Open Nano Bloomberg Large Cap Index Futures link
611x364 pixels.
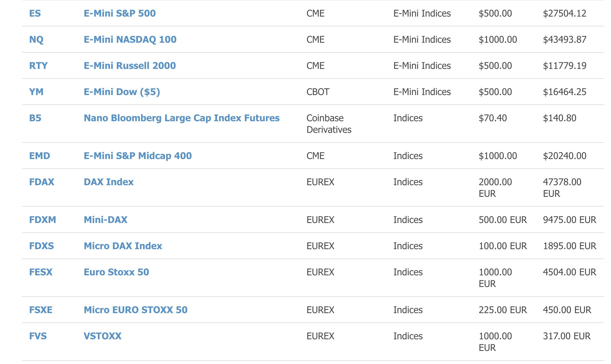182,118
